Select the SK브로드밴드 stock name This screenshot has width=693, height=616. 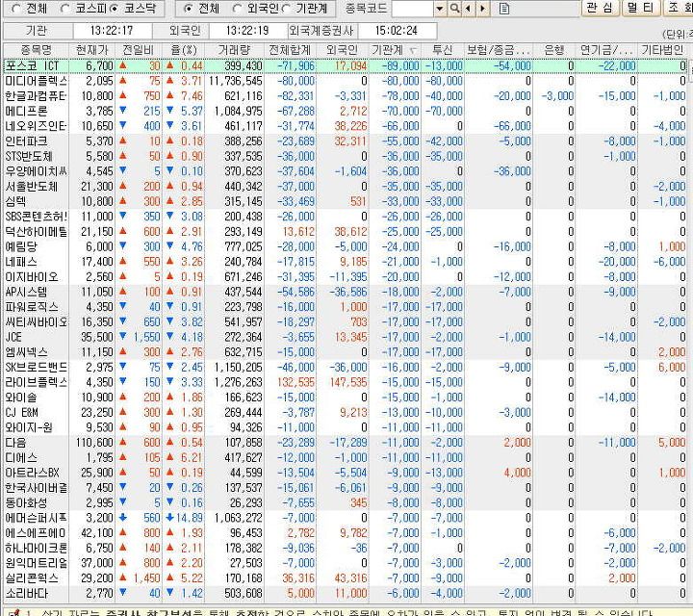[37, 367]
